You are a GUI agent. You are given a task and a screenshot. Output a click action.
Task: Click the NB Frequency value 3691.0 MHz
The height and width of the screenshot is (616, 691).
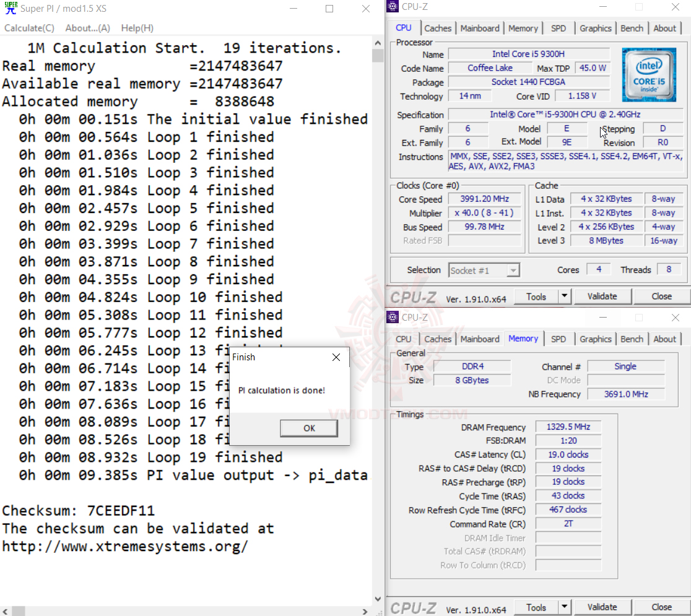pos(626,394)
